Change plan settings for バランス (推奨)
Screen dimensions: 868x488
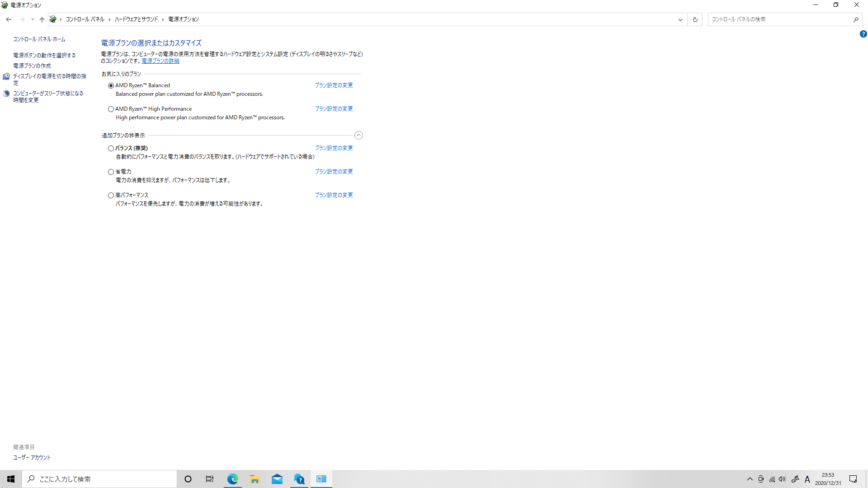(334, 148)
